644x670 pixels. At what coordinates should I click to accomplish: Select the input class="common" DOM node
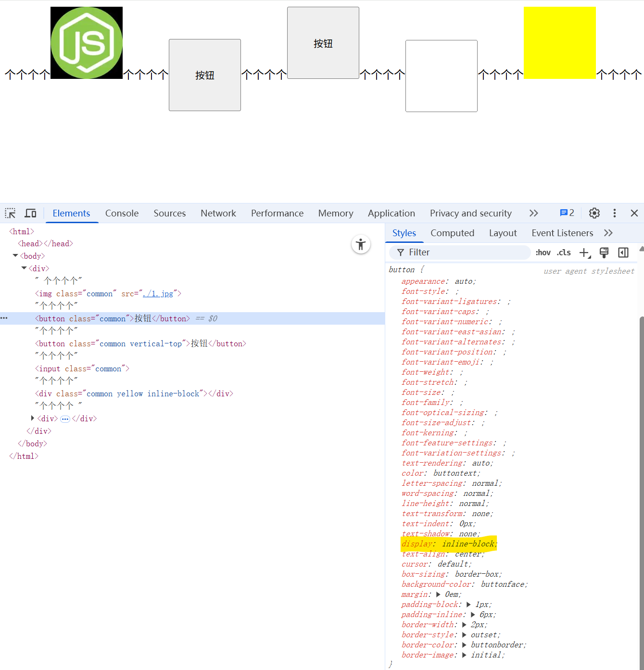coord(82,368)
